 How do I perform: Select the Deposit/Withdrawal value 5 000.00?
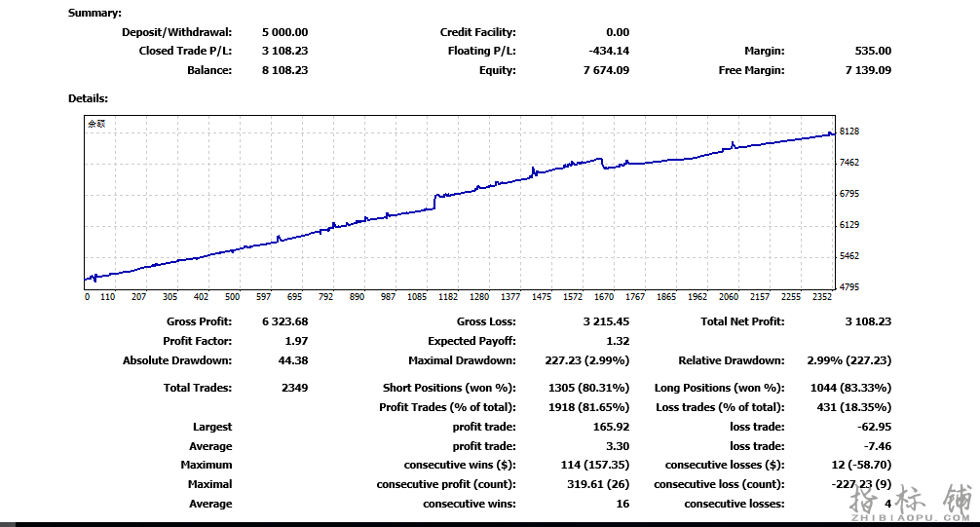click(284, 32)
